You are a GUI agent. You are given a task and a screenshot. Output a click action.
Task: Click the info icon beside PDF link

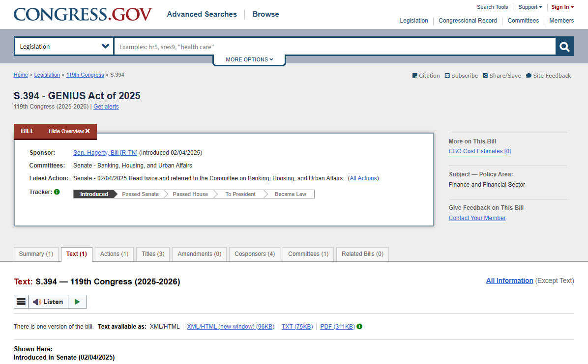[x=359, y=327]
